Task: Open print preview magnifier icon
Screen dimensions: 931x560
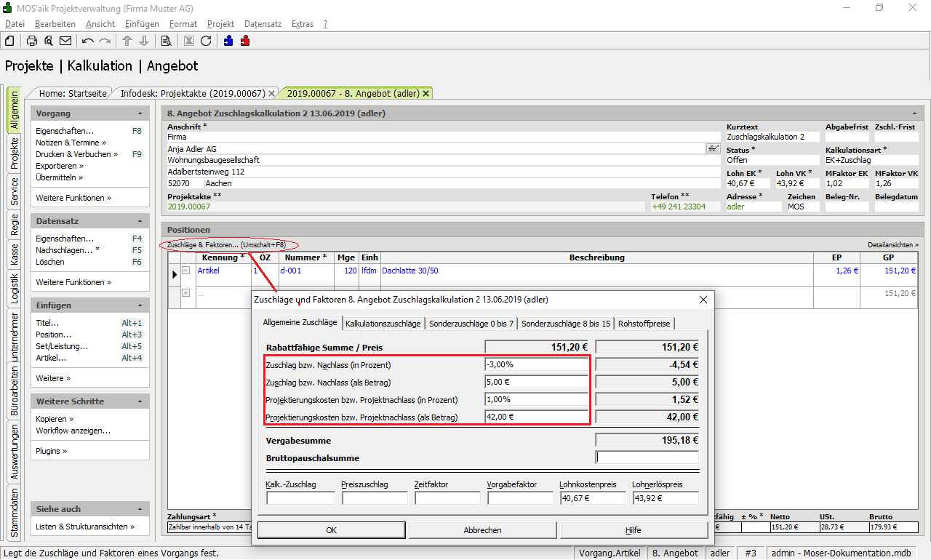Action: click(x=49, y=41)
